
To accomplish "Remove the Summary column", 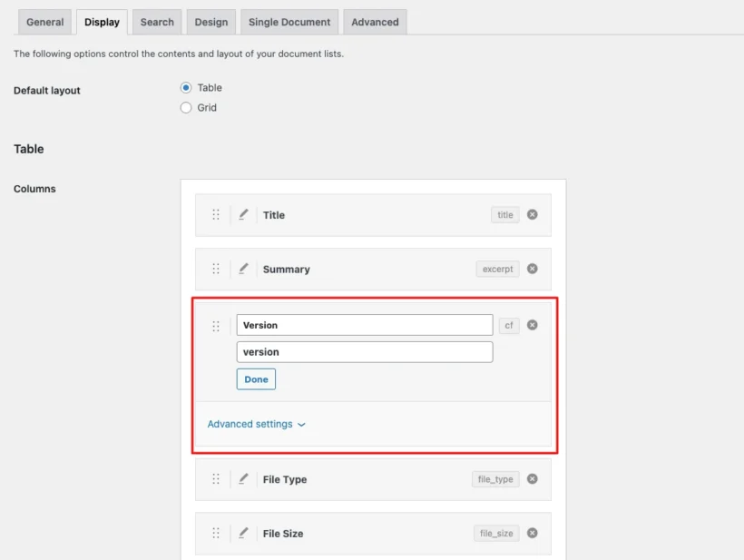I will click(x=532, y=269).
